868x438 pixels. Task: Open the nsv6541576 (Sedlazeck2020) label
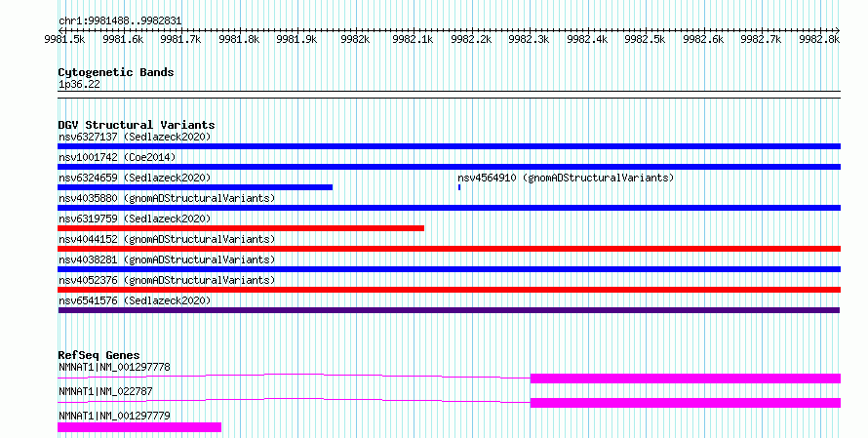(135, 300)
